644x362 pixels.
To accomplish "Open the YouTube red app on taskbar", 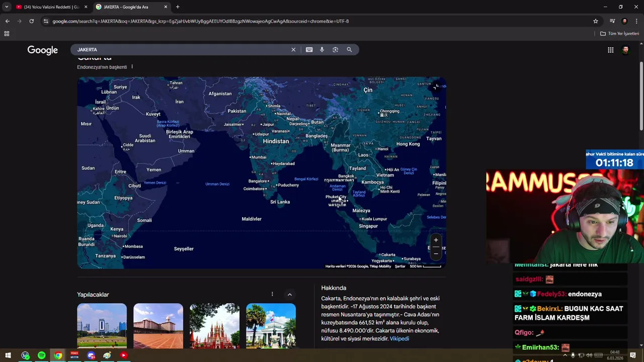I will pyautogui.click(x=124, y=355).
